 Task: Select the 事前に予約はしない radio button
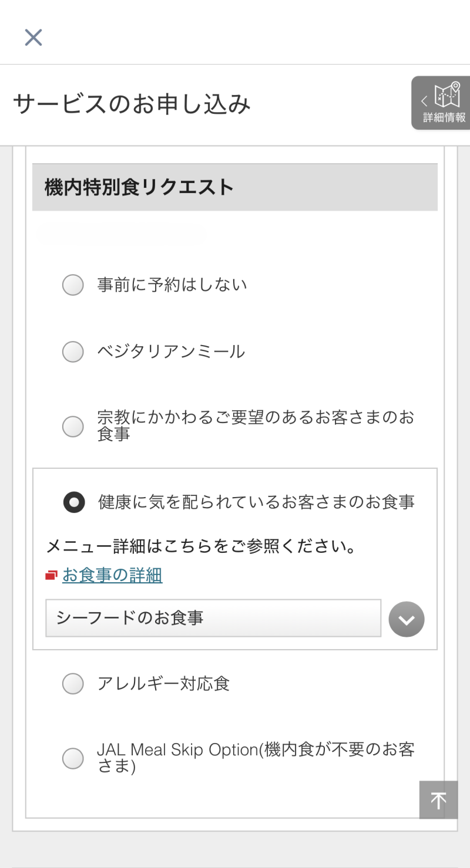point(73,285)
